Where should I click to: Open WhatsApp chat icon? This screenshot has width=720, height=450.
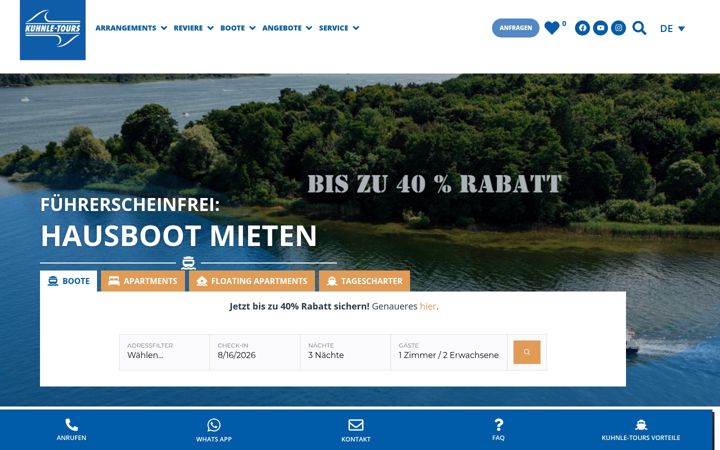click(x=214, y=425)
